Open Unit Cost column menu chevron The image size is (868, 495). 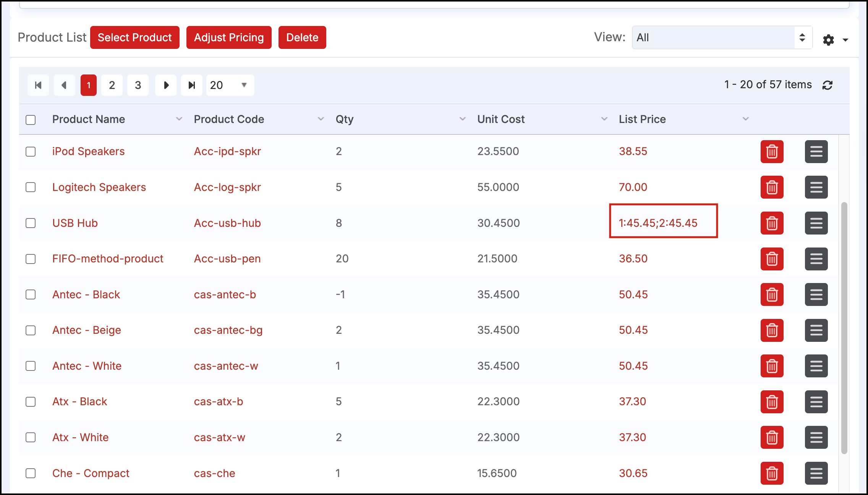(x=604, y=119)
